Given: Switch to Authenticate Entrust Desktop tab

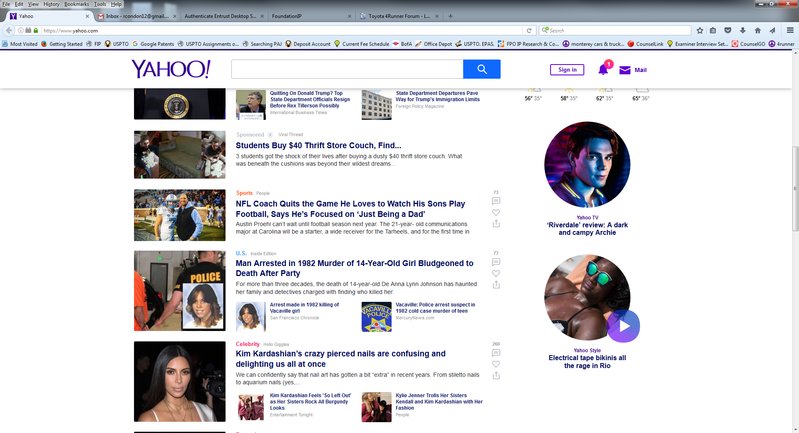Looking at the screenshot, I should coord(222,16).
